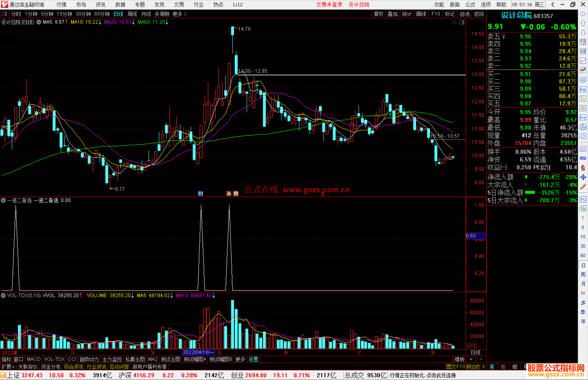The image size is (588, 380).
Task: Click the list-with-checkmark icon in sidebar
Action: click(x=583, y=42)
